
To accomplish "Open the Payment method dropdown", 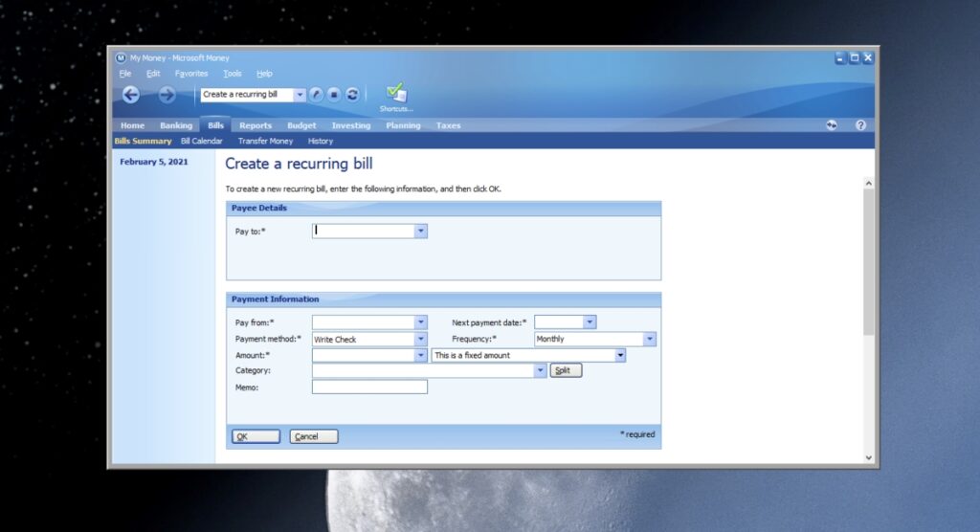I will tap(420, 340).
